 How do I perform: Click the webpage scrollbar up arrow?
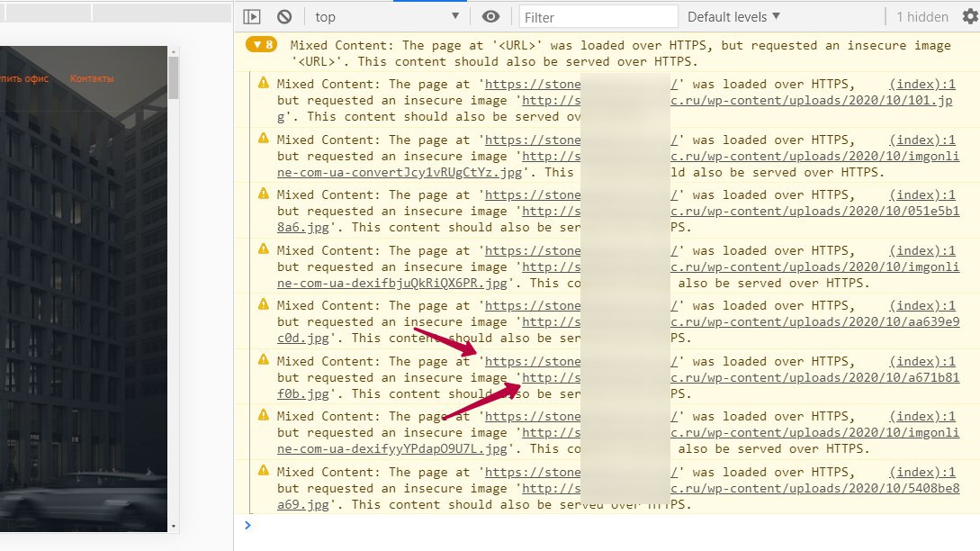pyautogui.click(x=174, y=51)
